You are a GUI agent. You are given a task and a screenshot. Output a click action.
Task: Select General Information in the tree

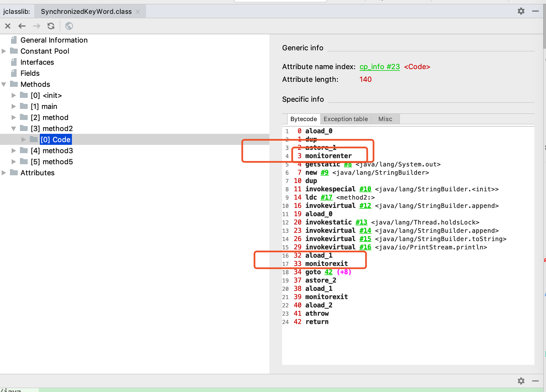click(54, 40)
